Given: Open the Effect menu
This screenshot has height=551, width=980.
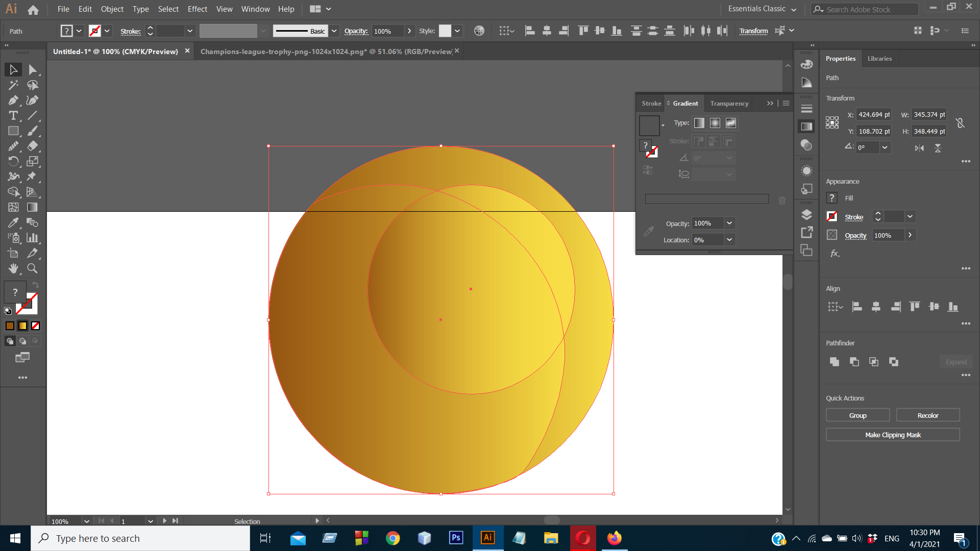Looking at the screenshot, I should [x=197, y=9].
